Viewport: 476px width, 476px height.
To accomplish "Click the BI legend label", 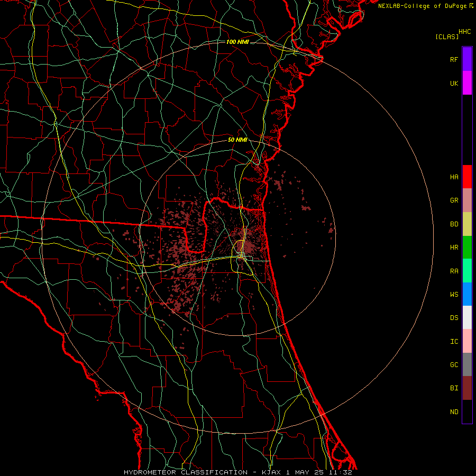I will pos(454,388).
